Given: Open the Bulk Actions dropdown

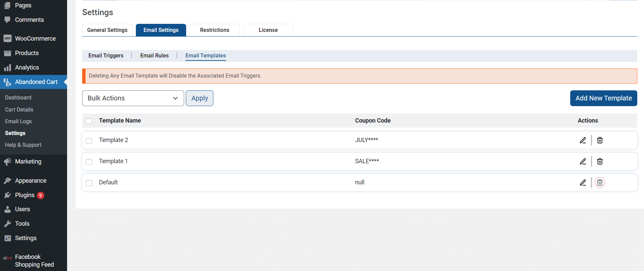Looking at the screenshot, I should (133, 98).
